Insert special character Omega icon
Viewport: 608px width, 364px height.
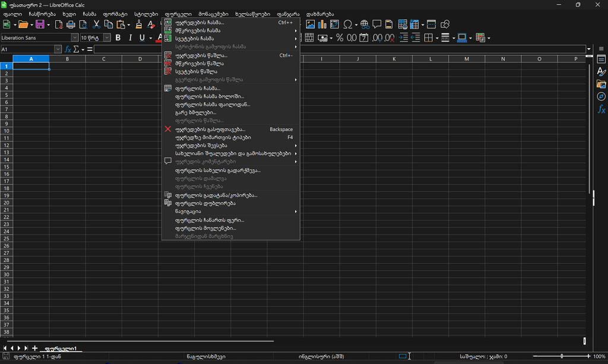click(347, 24)
